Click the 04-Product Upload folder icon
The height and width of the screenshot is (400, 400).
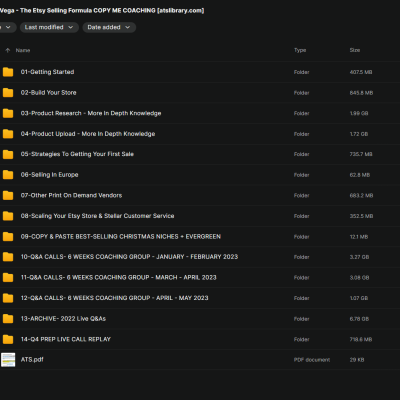point(8,134)
